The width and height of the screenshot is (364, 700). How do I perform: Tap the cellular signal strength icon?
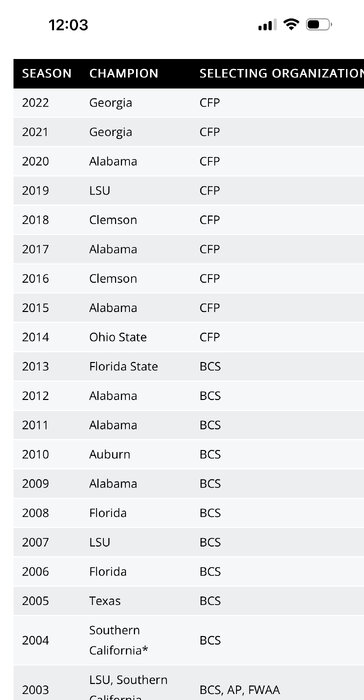tap(267, 25)
